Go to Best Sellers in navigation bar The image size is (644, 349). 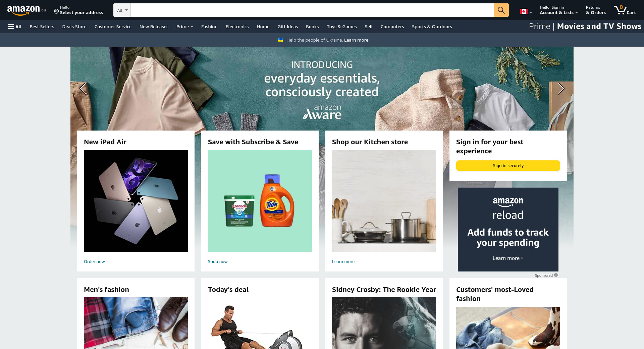click(42, 27)
